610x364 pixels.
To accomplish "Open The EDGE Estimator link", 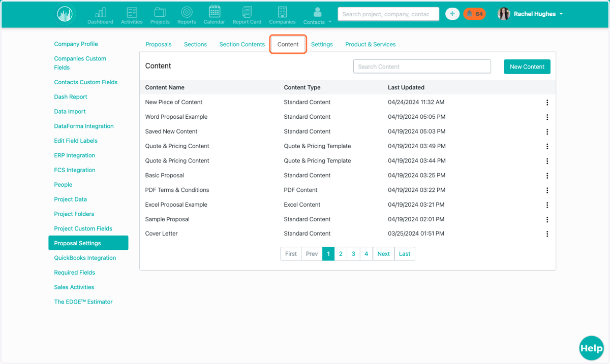I will click(x=83, y=302).
